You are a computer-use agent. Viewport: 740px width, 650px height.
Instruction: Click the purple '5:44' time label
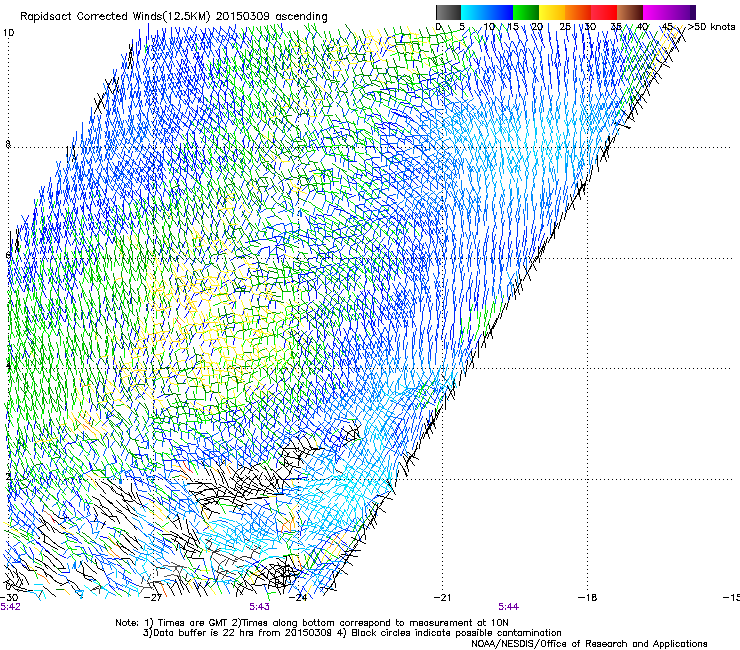coord(508,607)
